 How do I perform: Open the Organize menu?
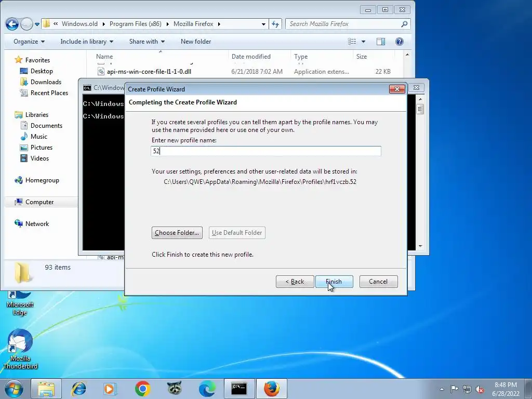pyautogui.click(x=29, y=42)
